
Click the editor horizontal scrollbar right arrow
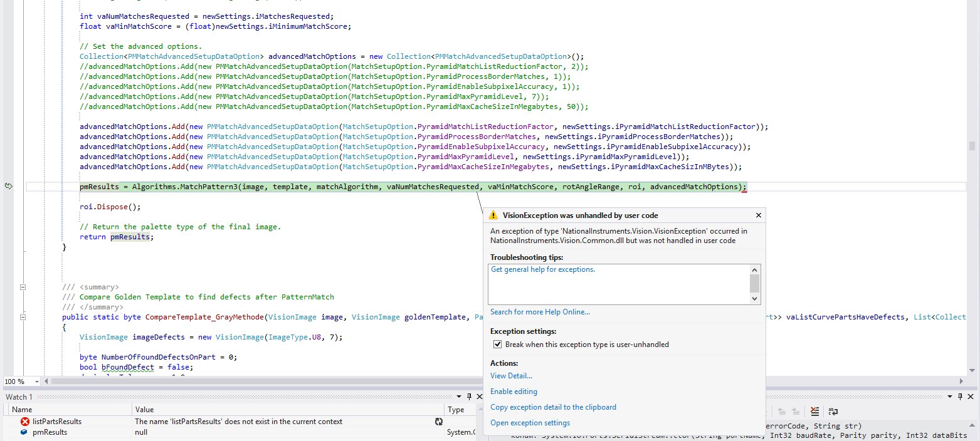(962, 381)
